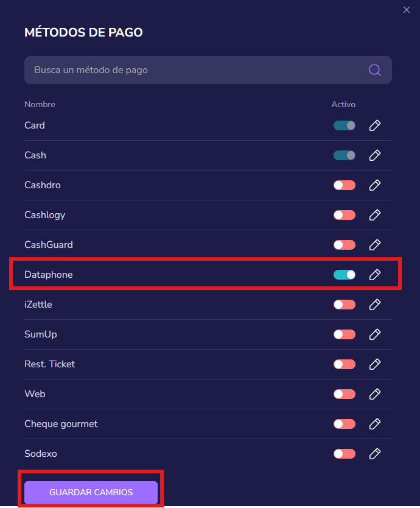Viewport: 420px width, 508px height.
Task: Click the edit pencil next to Cashlogy
Action: (375, 215)
